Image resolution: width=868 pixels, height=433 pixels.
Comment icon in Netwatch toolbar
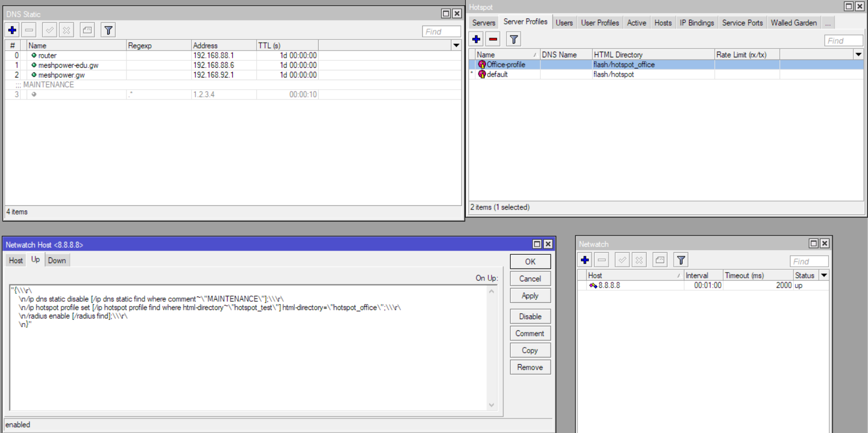pos(660,260)
